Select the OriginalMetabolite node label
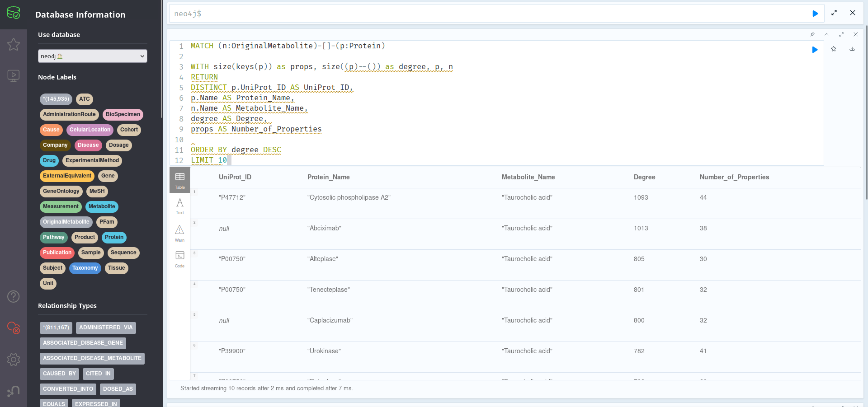The height and width of the screenshot is (407, 868). (66, 222)
